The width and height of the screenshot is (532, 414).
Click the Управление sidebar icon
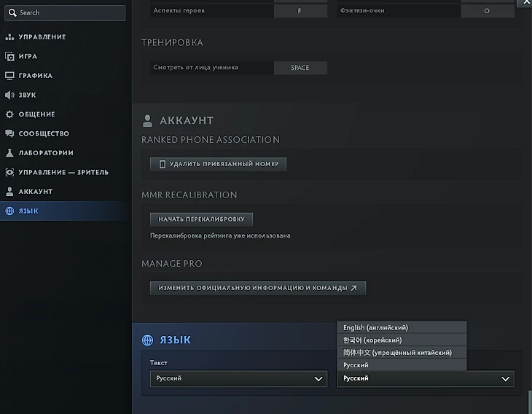point(9,37)
